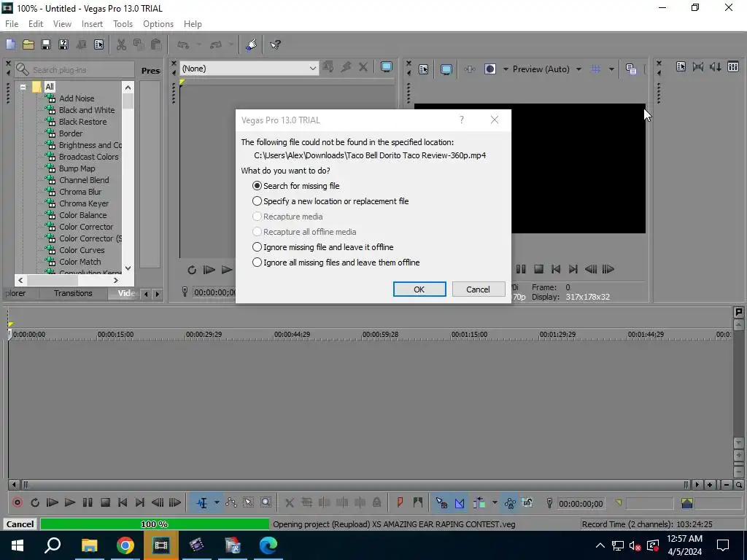Toggle Loop Playback in timeline transport
Screen dimensions: 747x560
pos(35,502)
